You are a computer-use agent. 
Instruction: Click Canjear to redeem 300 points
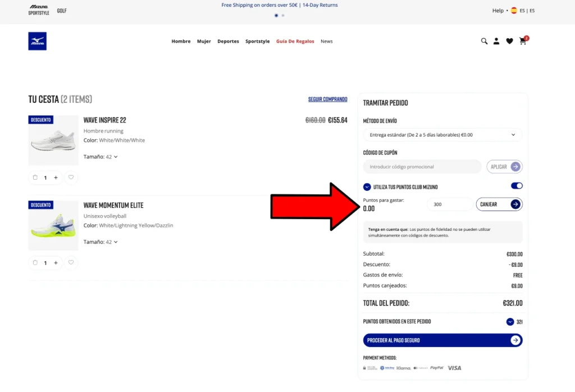point(499,204)
